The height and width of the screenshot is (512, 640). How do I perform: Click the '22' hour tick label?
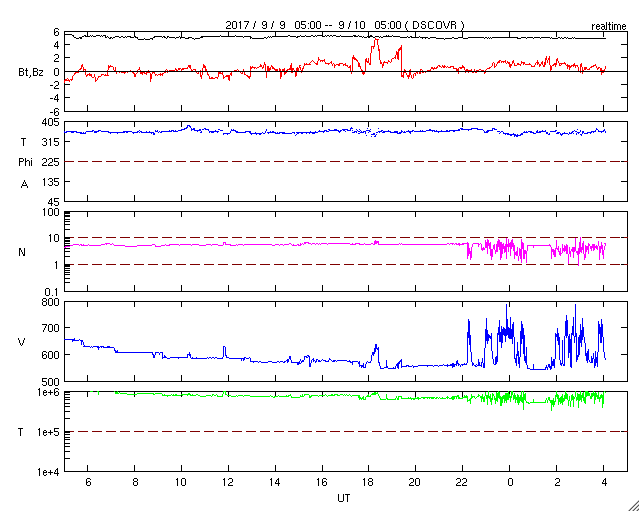coord(462,483)
